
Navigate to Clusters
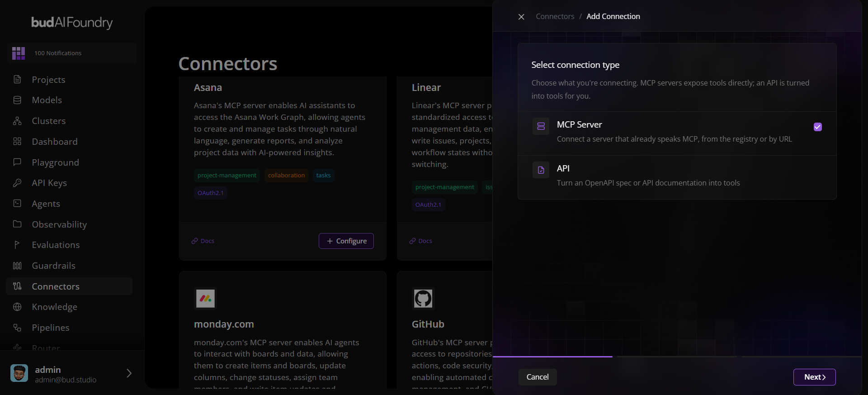(x=69, y=121)
